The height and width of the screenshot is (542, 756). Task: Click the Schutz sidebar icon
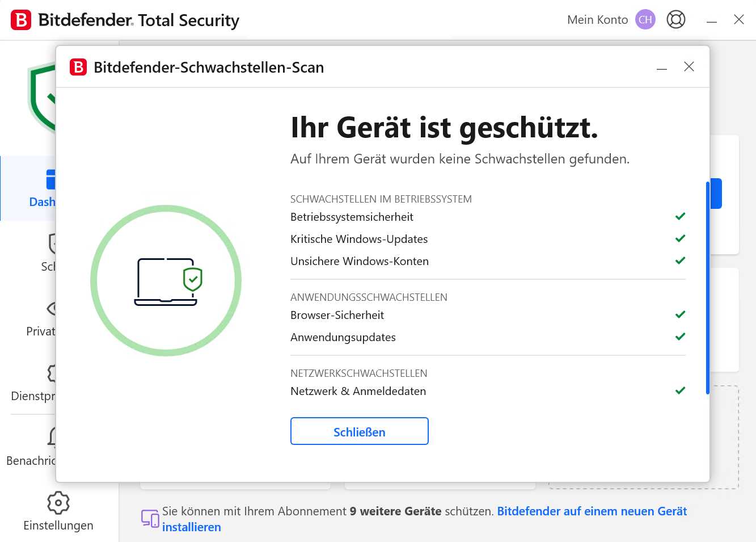pos(52,243)
